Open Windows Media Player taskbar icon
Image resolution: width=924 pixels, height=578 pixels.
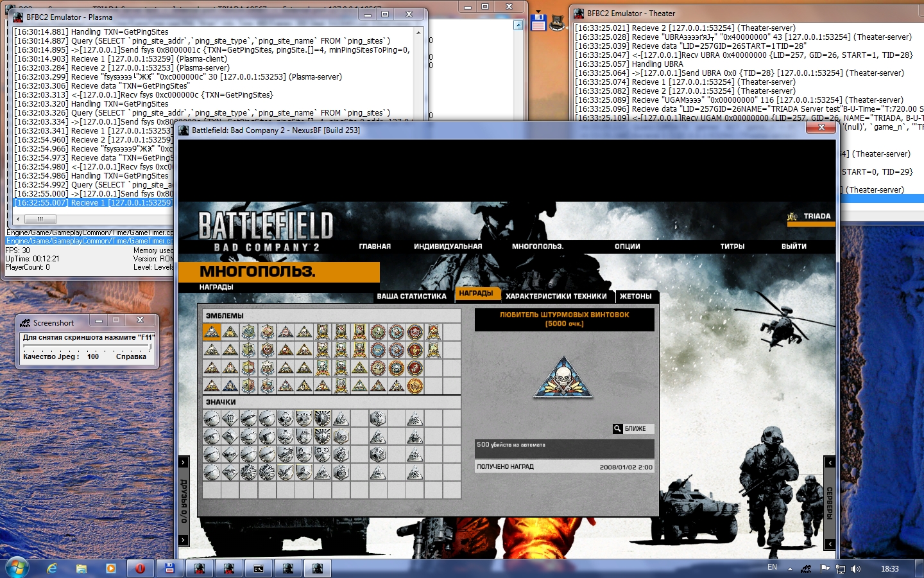[x=111, y=568]
